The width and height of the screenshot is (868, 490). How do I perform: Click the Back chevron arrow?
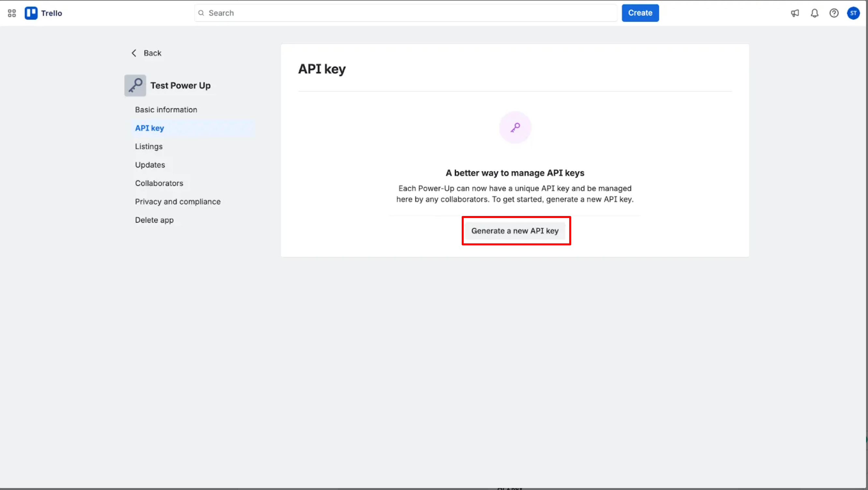(x=134, y=53)
